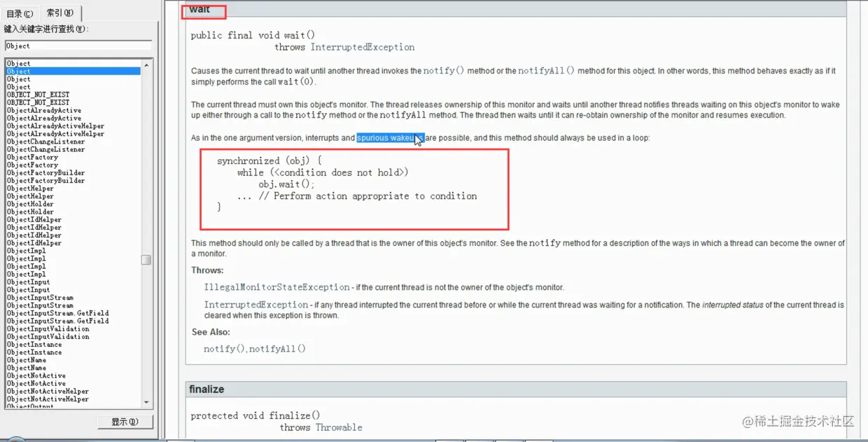Screen dimensions: 868x442
Task: Follow the wait(0) link
Action: [297, 82]
